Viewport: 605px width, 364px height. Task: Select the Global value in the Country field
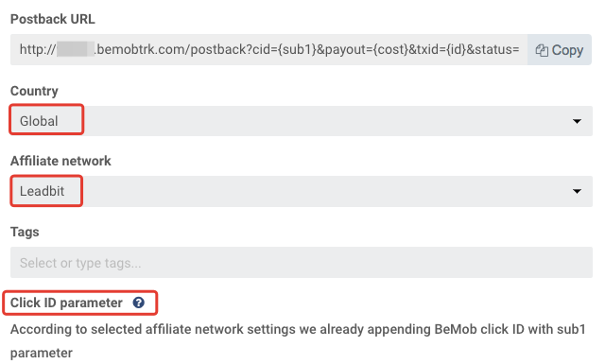pyautogui.click(x=39, y=121)
